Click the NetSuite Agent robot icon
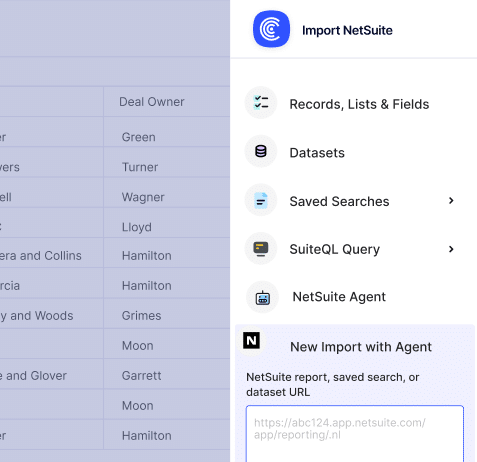 click(x=262, y=297)
